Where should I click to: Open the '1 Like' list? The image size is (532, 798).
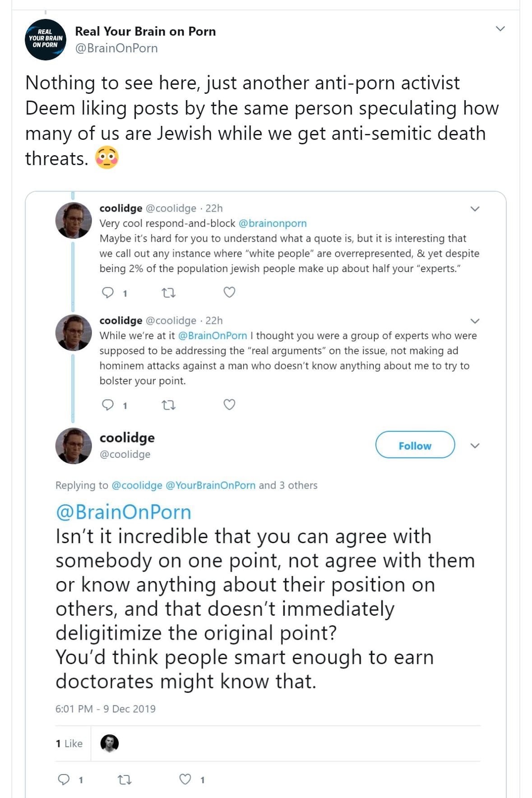point(69,743)
